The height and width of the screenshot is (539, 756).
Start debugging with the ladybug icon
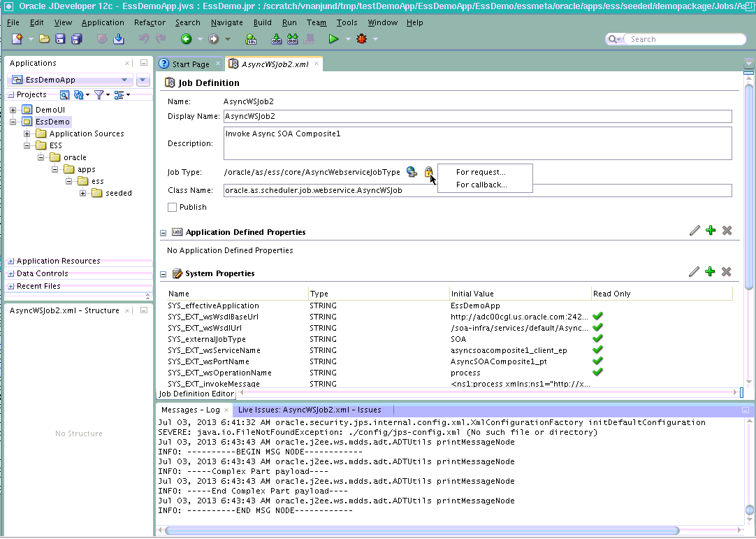(x=362, y=39)
